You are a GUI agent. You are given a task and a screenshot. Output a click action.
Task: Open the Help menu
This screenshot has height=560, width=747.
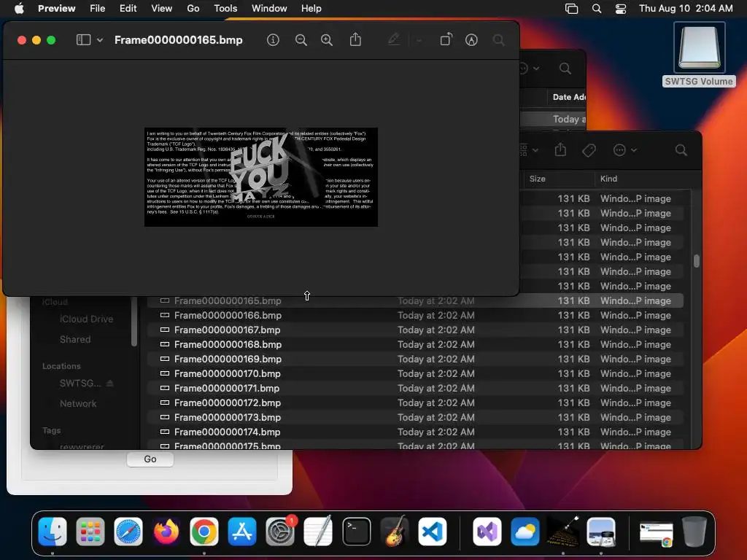pos(311,8)
